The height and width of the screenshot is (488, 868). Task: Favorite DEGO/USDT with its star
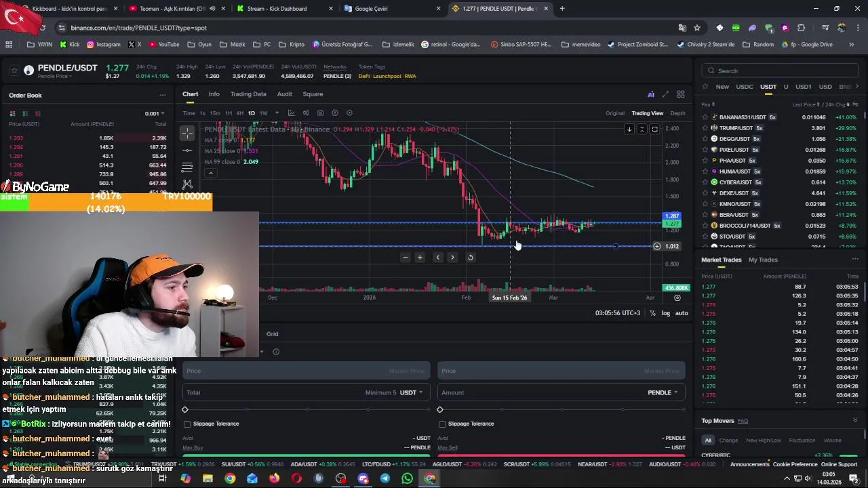click(705, 139)
